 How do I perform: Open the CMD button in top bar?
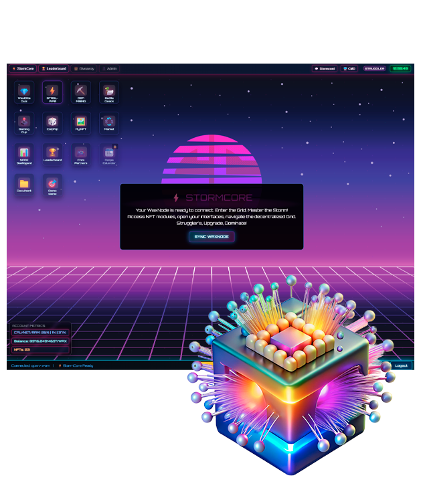click(349, 68)
